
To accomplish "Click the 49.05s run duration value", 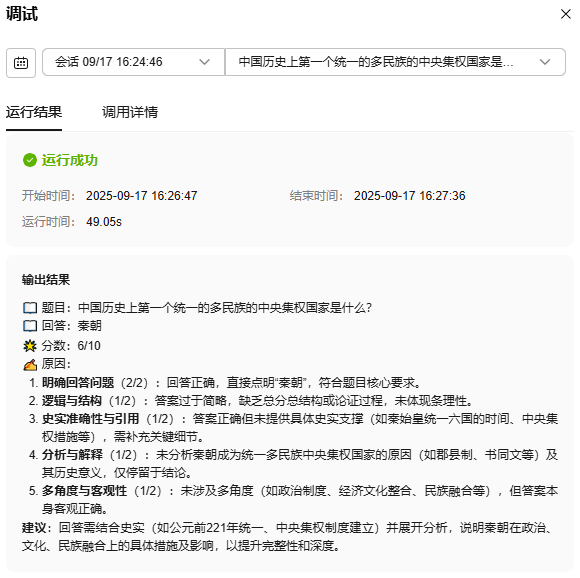I will [x=104, y=222].
